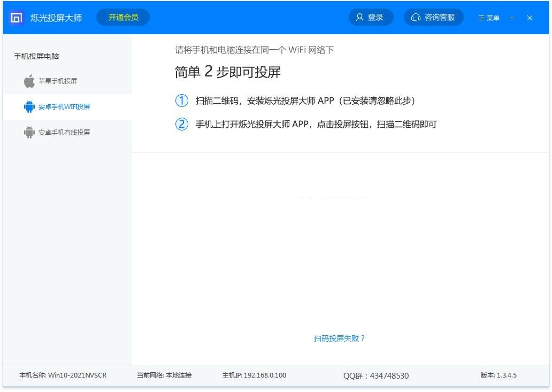Open 咨询客服 customer support
Screen dimensions: 552x392
point(433,17)
